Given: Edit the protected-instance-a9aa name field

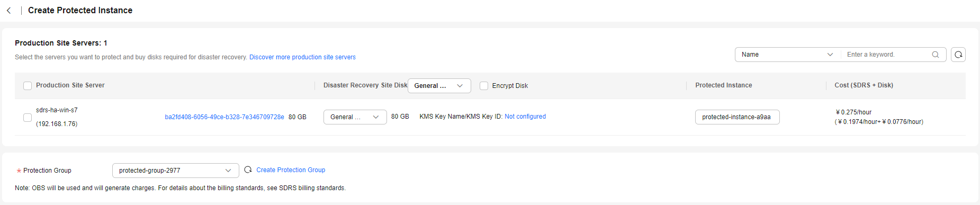Looking at the screenshot, I should [x=737, y=117].
